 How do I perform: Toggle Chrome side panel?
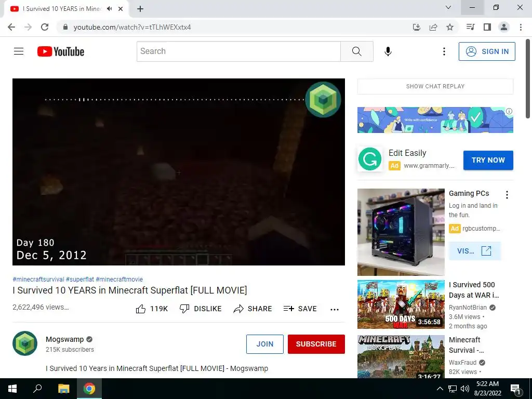(x=487, y=27)
